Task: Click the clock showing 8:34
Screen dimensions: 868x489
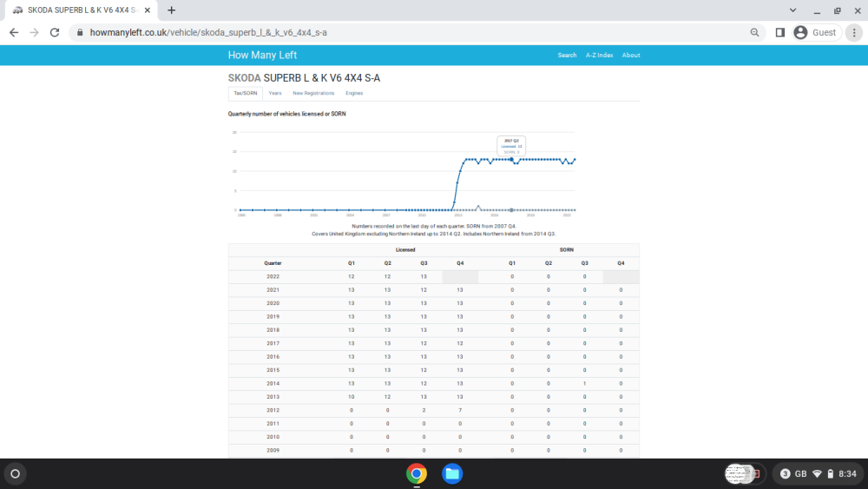Action: tap(847, 473)
